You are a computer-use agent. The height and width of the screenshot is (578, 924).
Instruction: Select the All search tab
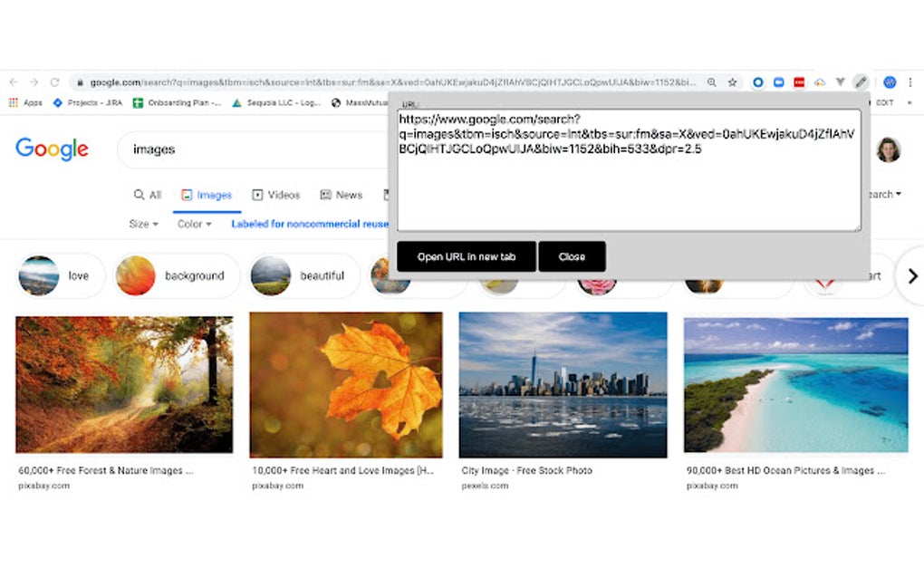pos(146,195)
